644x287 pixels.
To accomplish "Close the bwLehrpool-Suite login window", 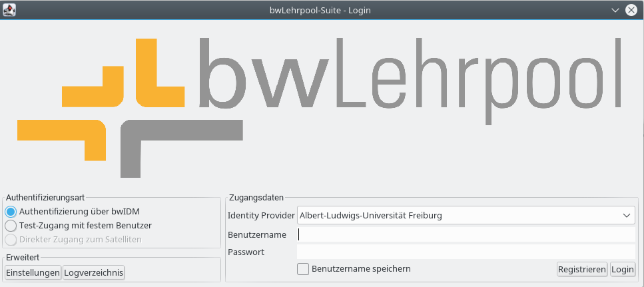I will (630, 10).
